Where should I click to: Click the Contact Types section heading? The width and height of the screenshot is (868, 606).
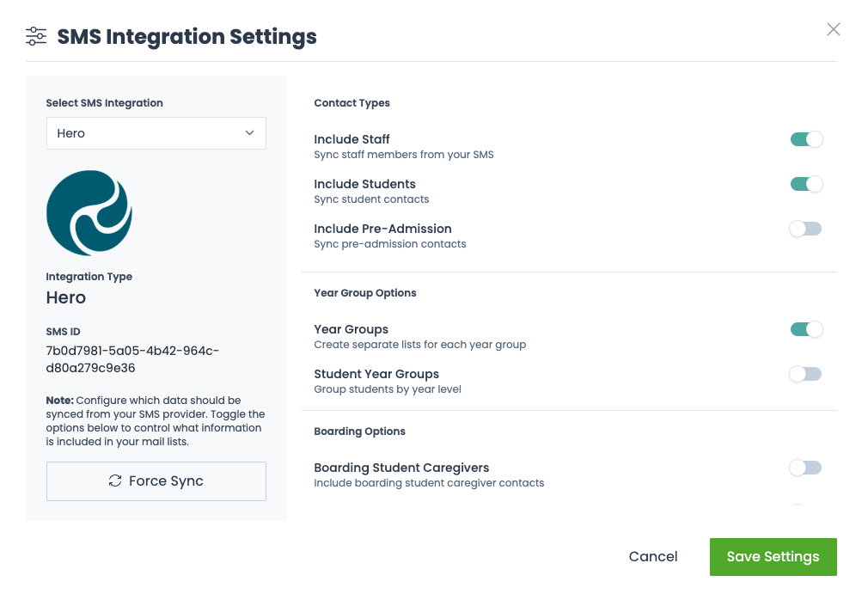(351, 103)
